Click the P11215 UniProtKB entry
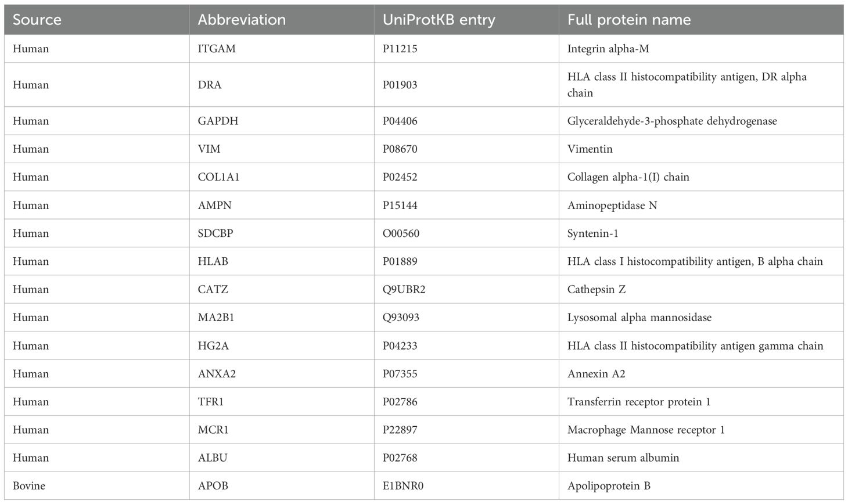 point(400,49)
